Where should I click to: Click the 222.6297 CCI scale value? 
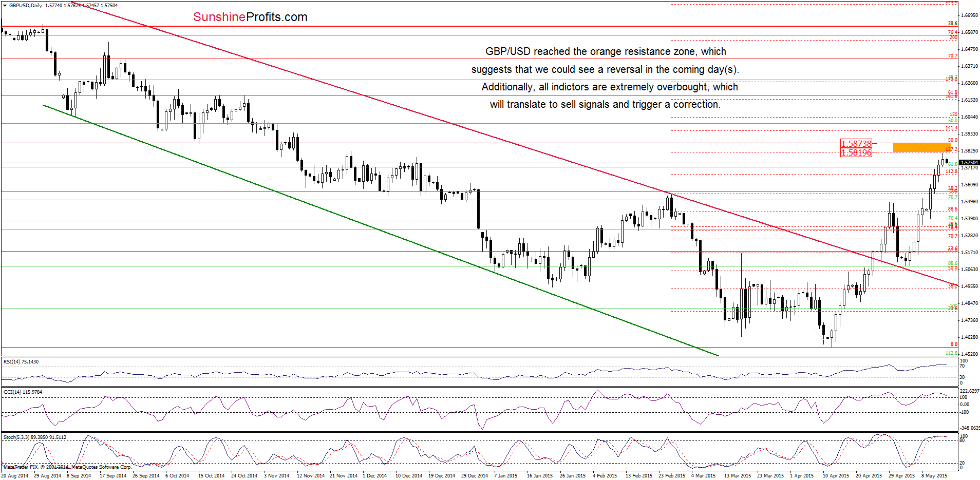(969, 391)
